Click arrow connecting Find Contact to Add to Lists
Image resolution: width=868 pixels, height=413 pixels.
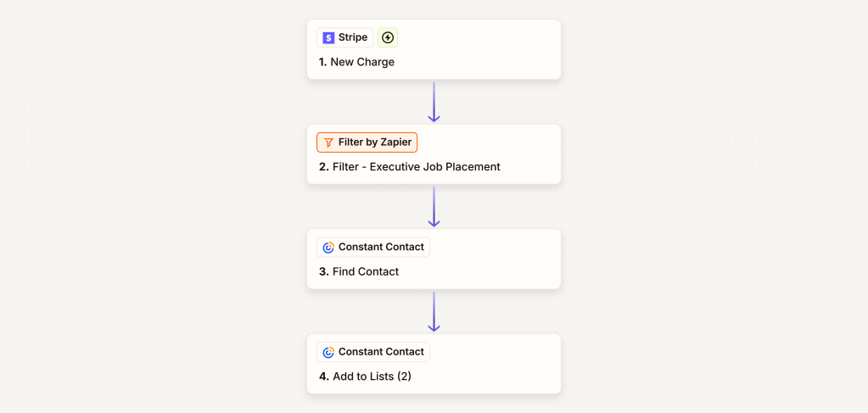pyautogui.click(x=434, y=311)
